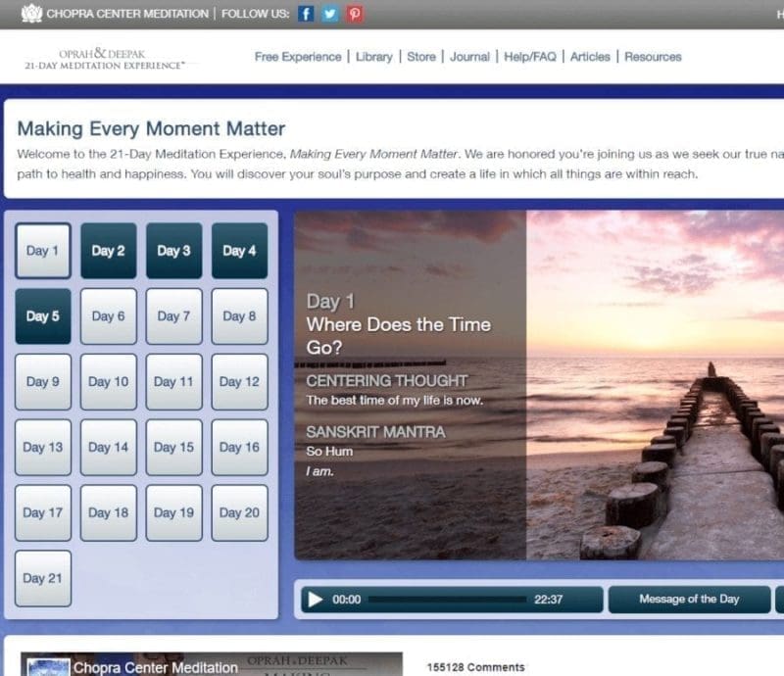
Task: Select the Day 5 meditation tile
Action: pos(43,316)
